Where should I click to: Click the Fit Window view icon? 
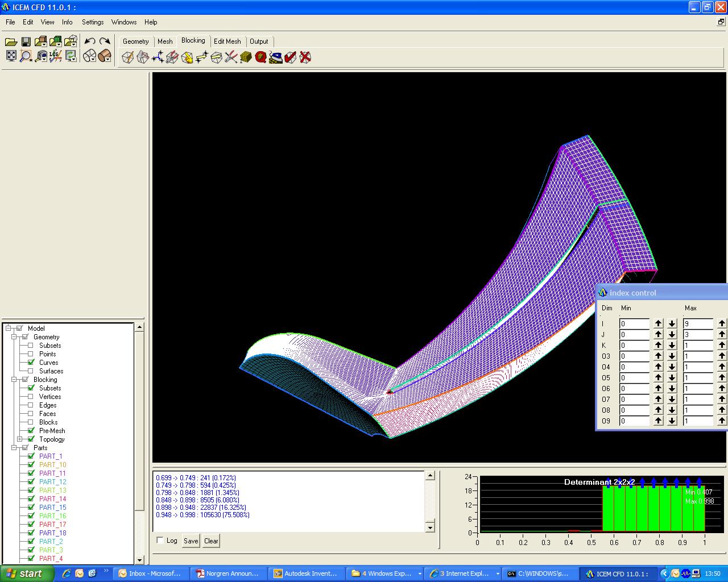coord(11,56)
